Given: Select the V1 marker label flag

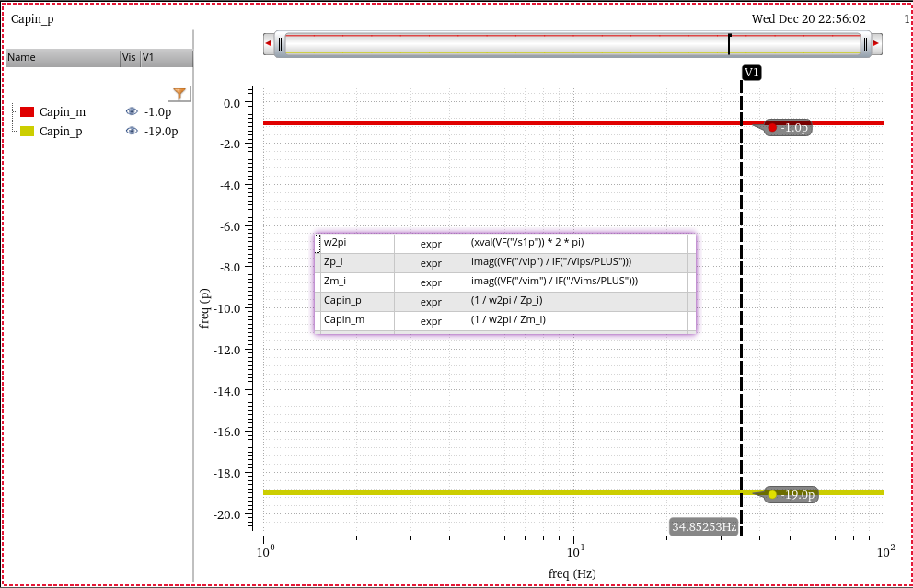Looking at the screenshot, I should [x=752, y=72].
